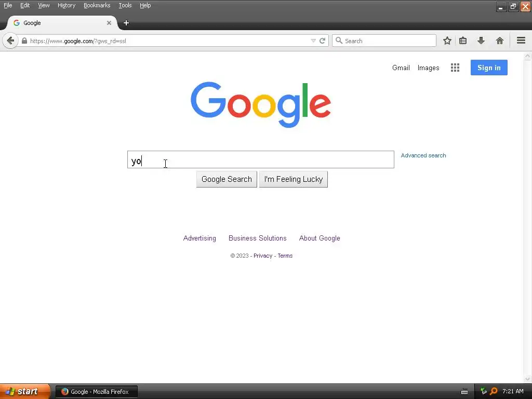Open a new tab with the plus button
The width and height of the screenshot is (532, 399).
click(x=126, y=23)
